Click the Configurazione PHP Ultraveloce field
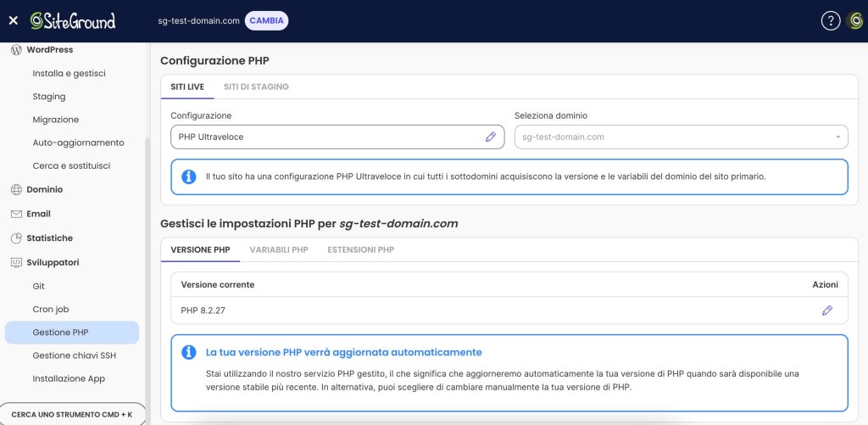The height and width of the screenshot is (425, 868). pos(337,137)
